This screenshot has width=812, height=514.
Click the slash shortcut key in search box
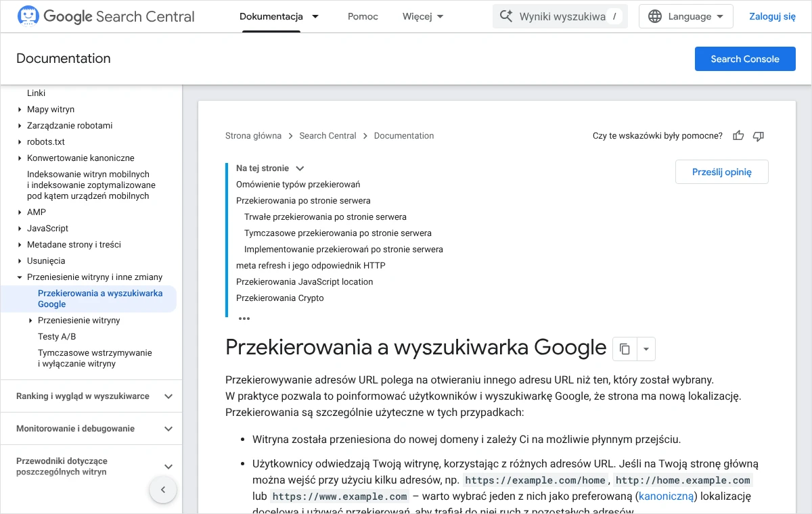[614, 16]
